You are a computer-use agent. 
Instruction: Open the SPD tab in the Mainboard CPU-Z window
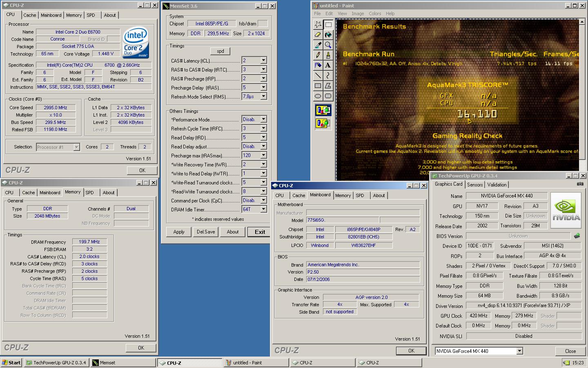coord(360,195)
